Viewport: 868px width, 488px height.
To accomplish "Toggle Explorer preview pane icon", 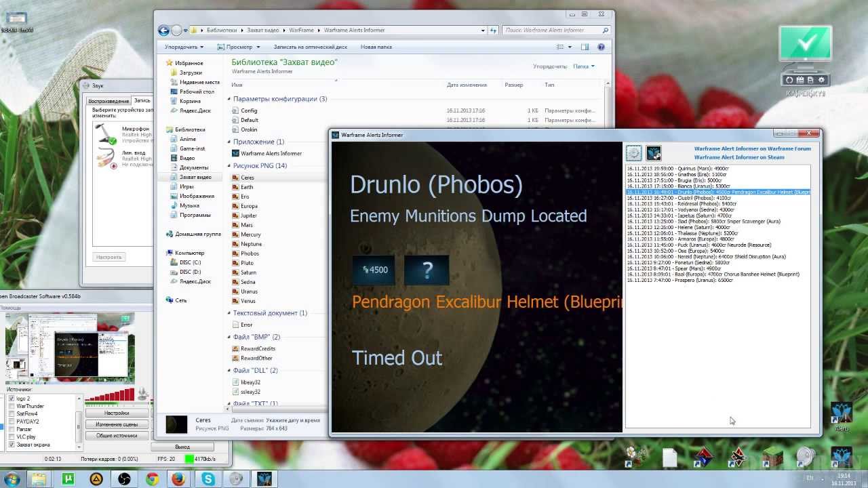I will (585, 47).
